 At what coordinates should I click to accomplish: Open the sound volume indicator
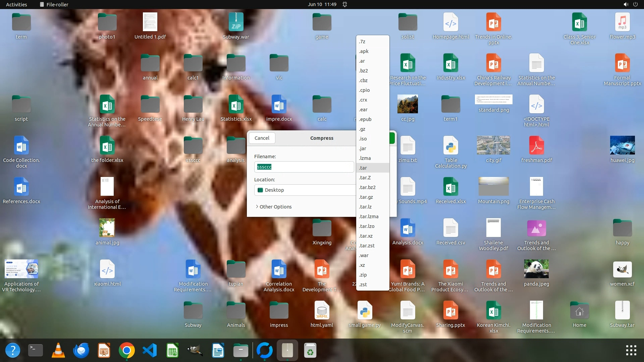point(626,4)
